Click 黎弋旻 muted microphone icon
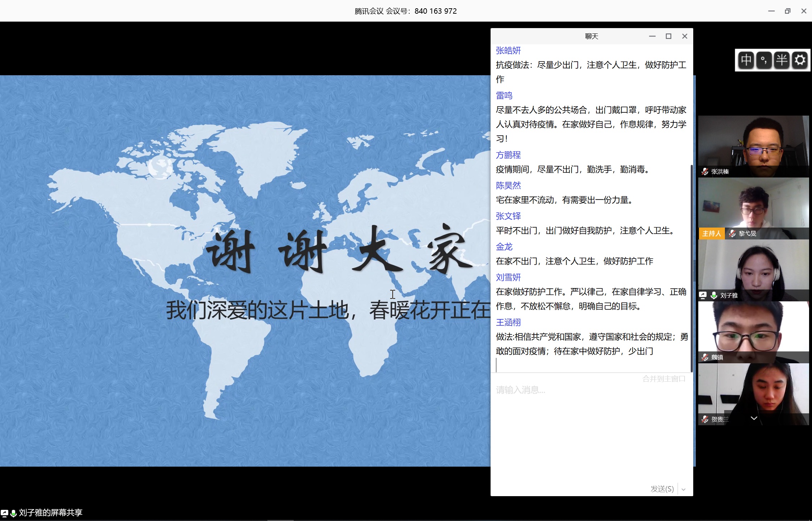The width and height of the screenshot is (812, 521). point(732,234)
